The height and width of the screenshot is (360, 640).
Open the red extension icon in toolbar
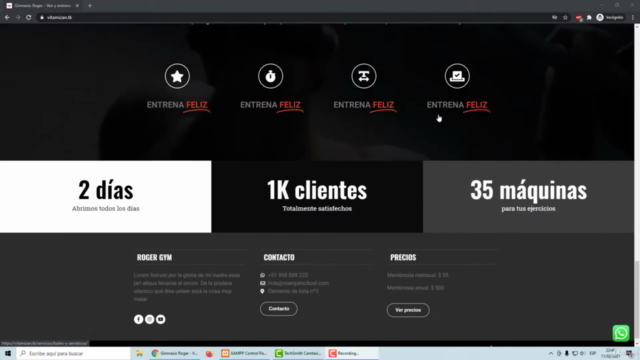(x=578, y=18)
